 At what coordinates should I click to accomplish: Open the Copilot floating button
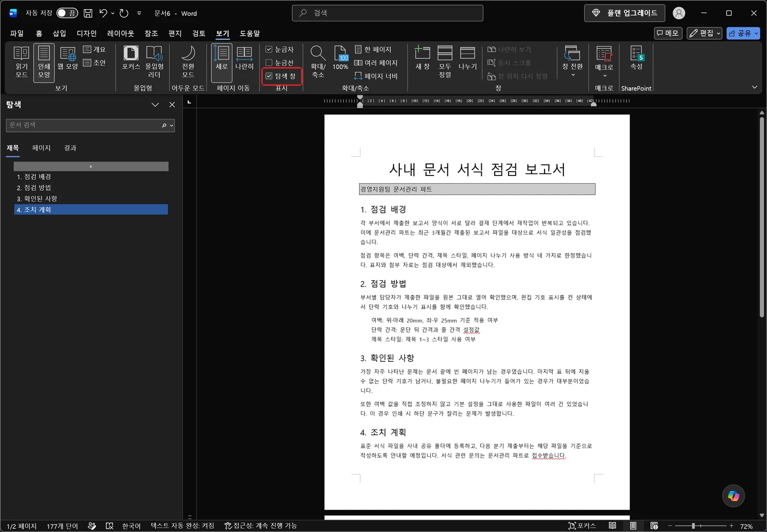(x=733, y=496)
